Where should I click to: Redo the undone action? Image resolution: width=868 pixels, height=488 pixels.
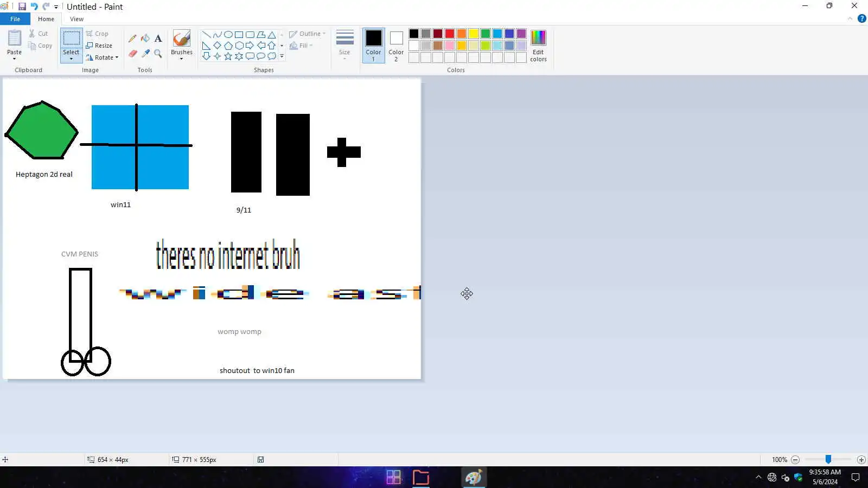46,7
